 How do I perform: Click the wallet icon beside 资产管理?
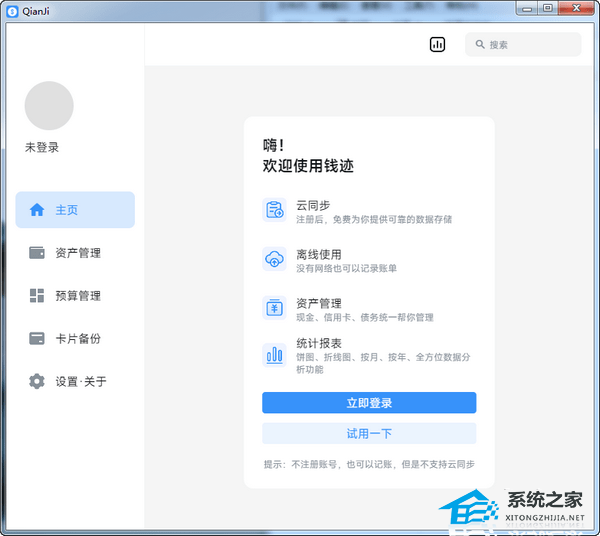[x=37, y=253]
